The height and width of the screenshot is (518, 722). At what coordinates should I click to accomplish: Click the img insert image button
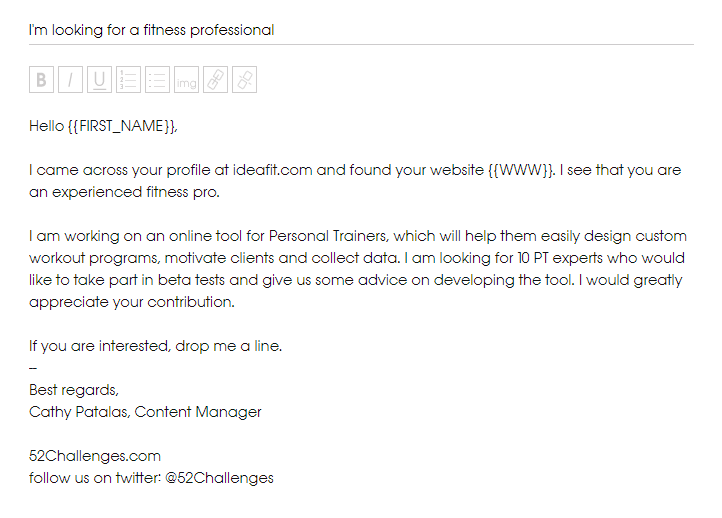click(186, 81)
